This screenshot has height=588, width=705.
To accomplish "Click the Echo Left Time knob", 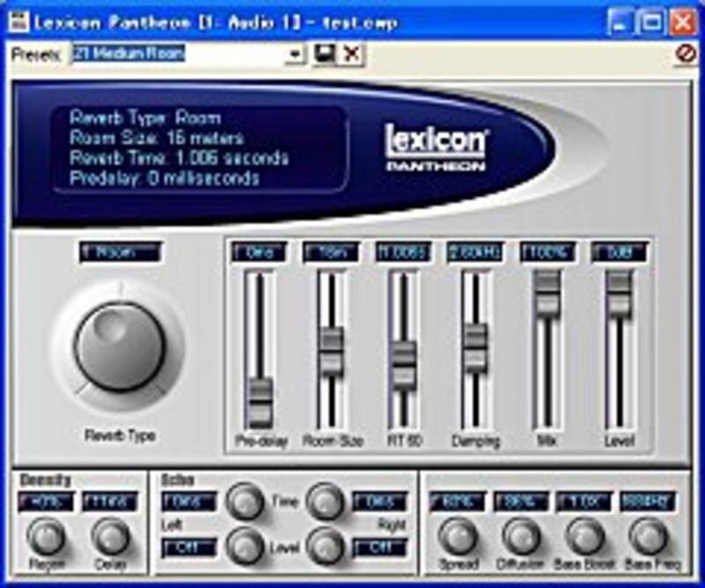I will (245, 502).
